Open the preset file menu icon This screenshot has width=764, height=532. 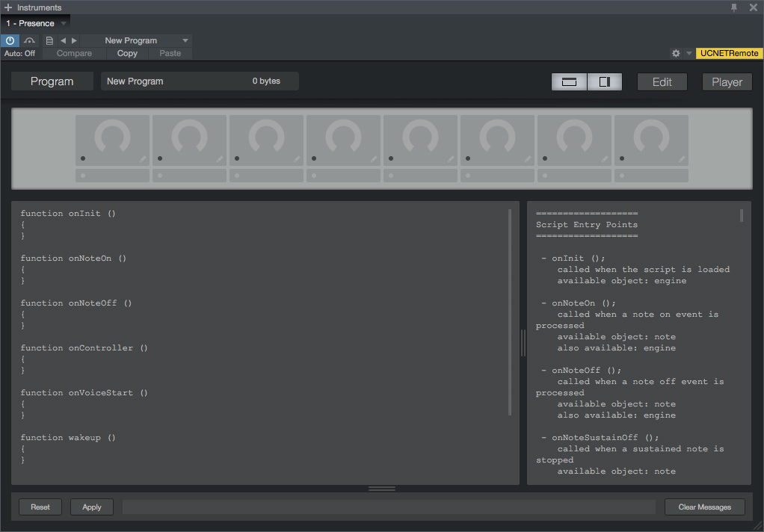[49, 40]
